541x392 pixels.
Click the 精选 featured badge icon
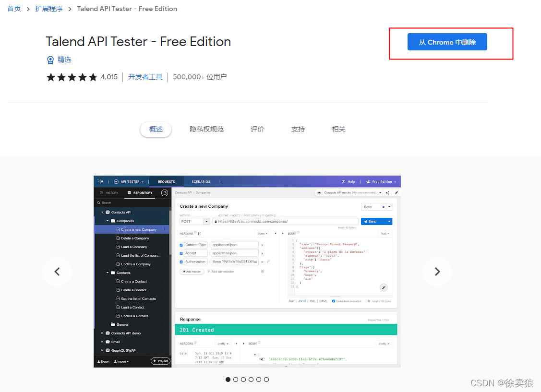[50, 60]
